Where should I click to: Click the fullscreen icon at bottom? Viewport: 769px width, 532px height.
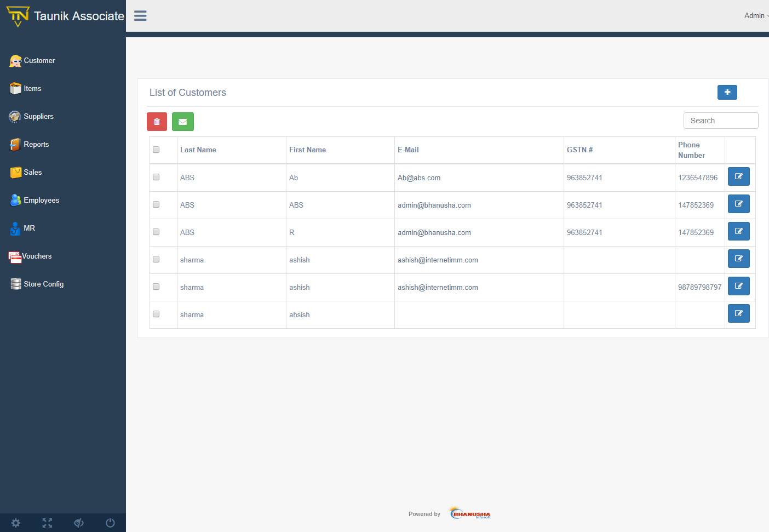(x=47, y=523)
